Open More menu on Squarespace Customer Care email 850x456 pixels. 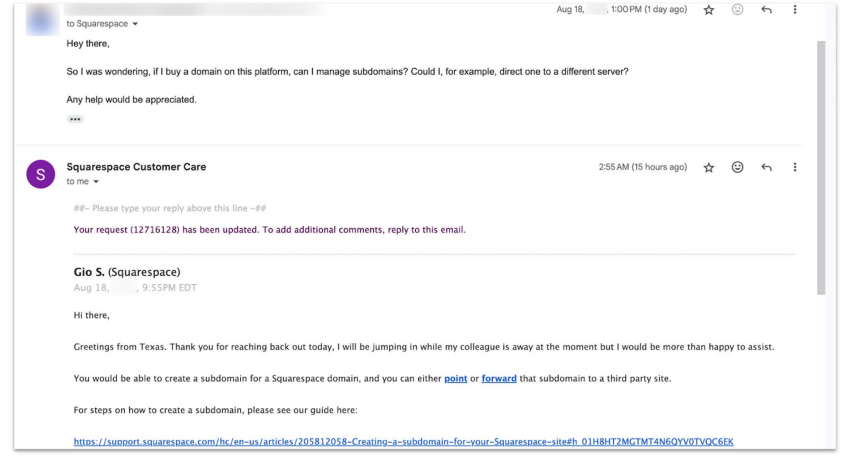click(796, 167)
